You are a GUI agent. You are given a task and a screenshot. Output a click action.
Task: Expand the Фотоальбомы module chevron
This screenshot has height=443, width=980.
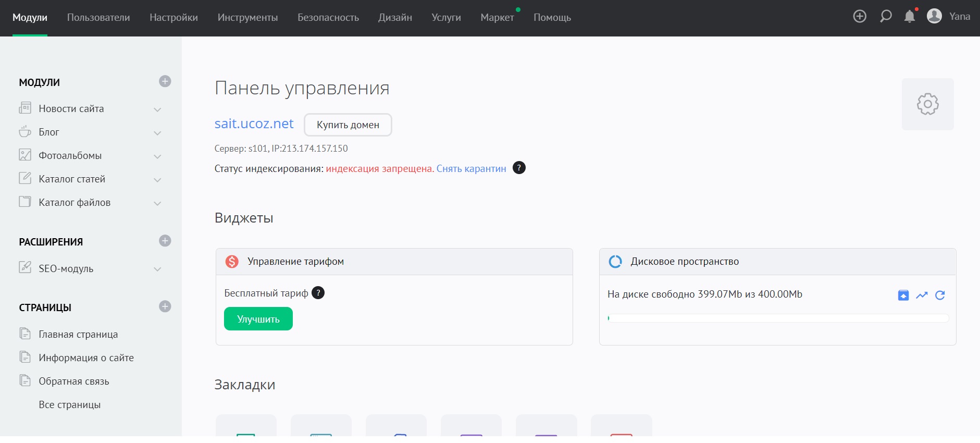coord(157,156)
